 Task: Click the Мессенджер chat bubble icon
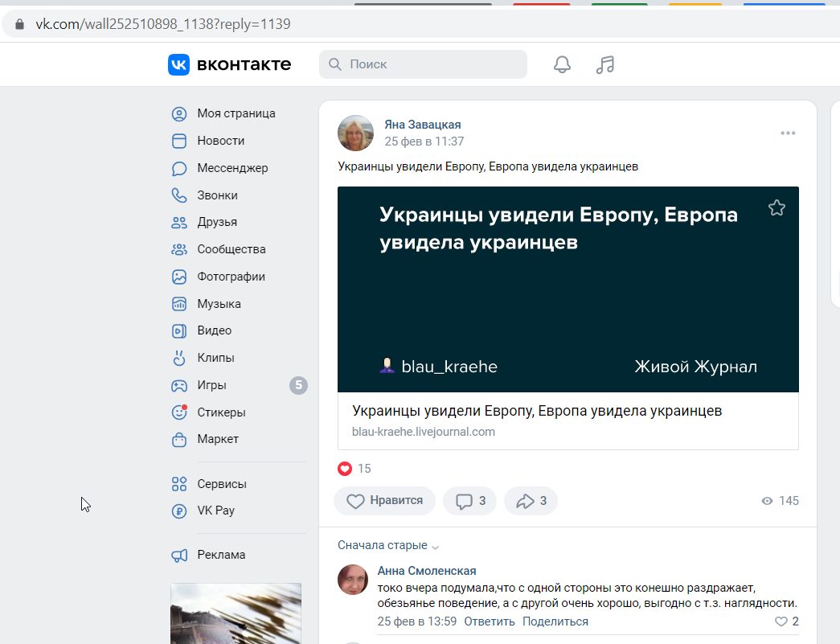point(179,168)
